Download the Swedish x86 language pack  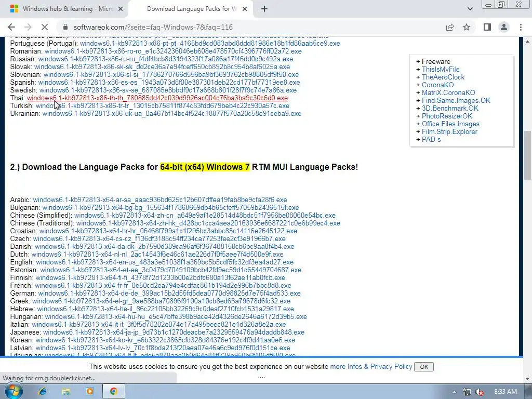pyautogui.click(x=168, y=90)
